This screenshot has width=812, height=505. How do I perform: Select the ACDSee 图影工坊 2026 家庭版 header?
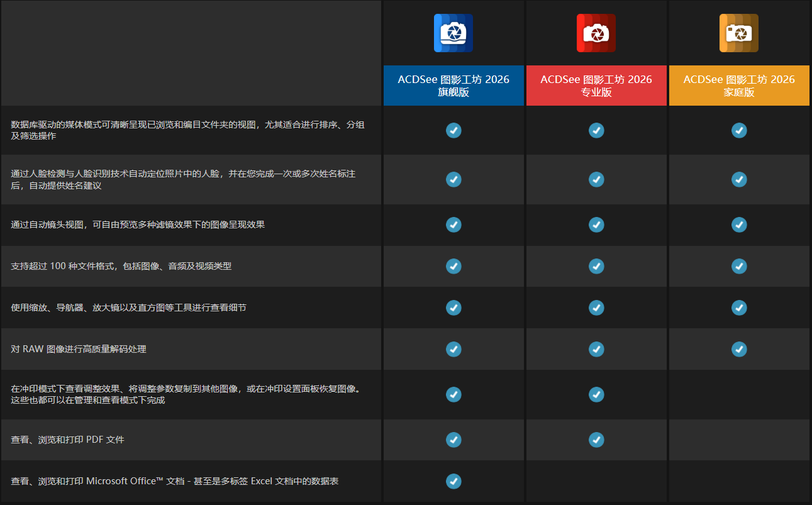738,86
